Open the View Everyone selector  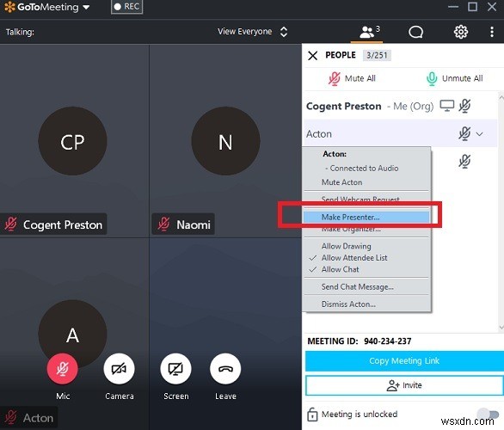click(252, 32)
